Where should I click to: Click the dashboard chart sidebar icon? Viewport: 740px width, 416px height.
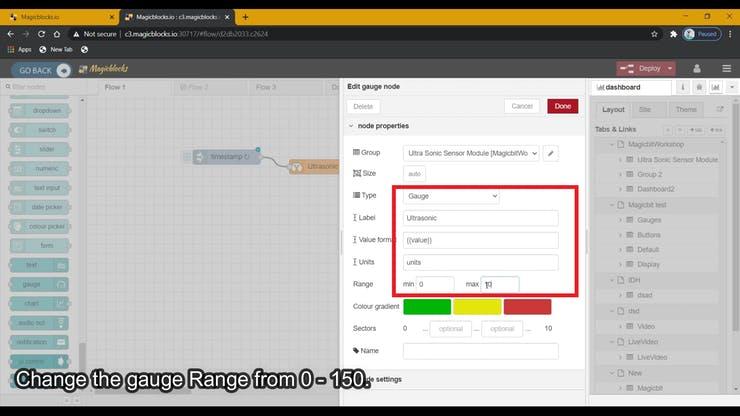pos(715,87)
